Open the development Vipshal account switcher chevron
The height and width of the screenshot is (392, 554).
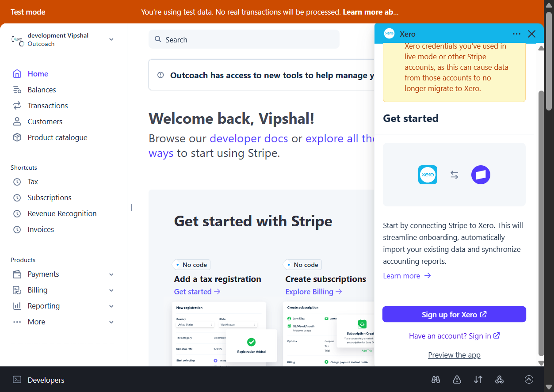[x=111, y=39]
